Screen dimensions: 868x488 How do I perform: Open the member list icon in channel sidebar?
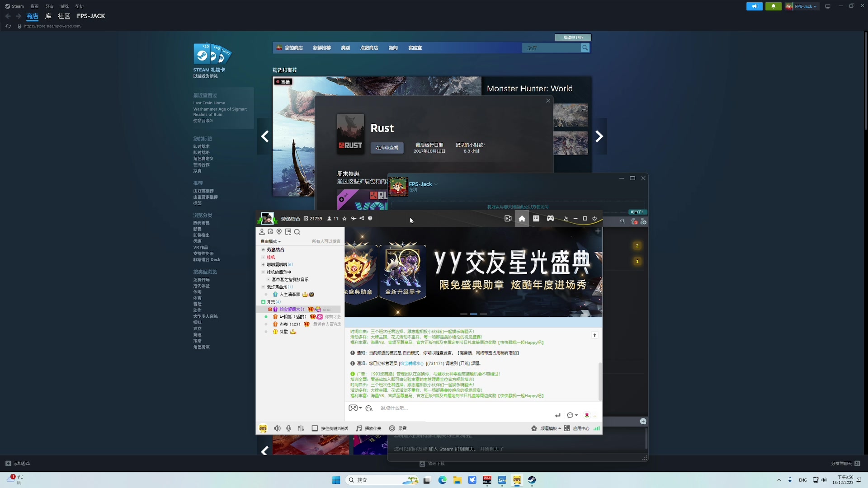click(262, 232)
